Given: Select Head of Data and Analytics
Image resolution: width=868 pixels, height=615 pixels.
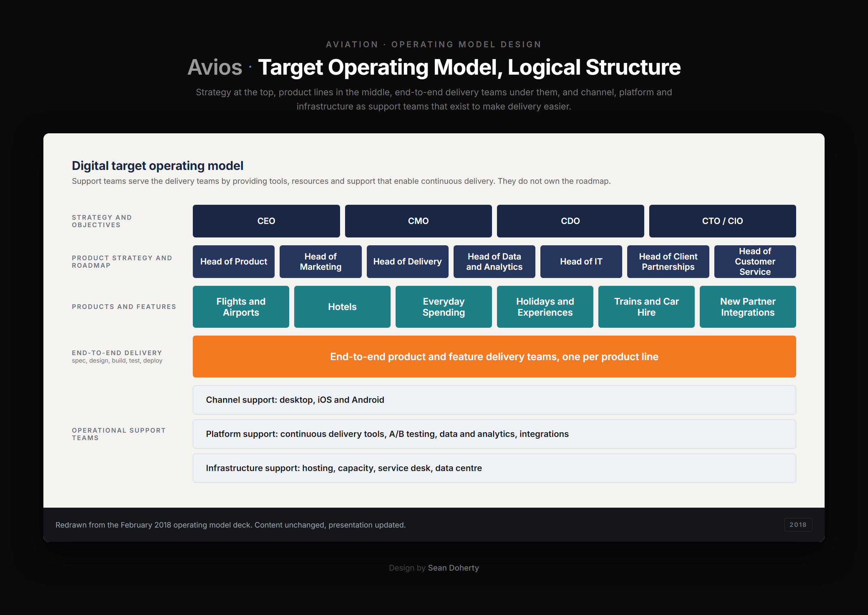Looking at the screenshot, I should pos(494,262).
